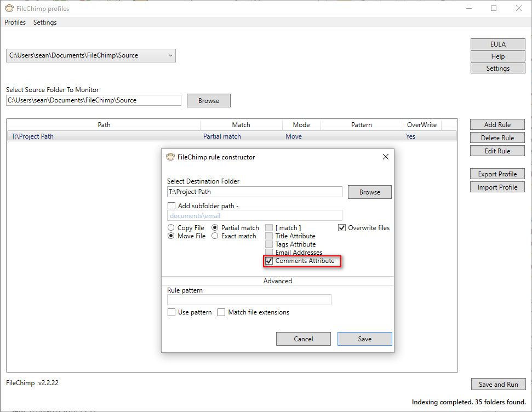Image resolution: width=532 pixels, height=412 pixels.
Task: Click the Settings button under Help
Action: click(497, 68)
